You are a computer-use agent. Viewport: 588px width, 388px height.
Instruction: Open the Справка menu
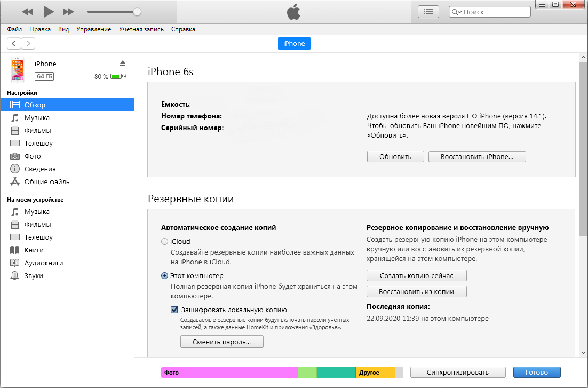183,29
